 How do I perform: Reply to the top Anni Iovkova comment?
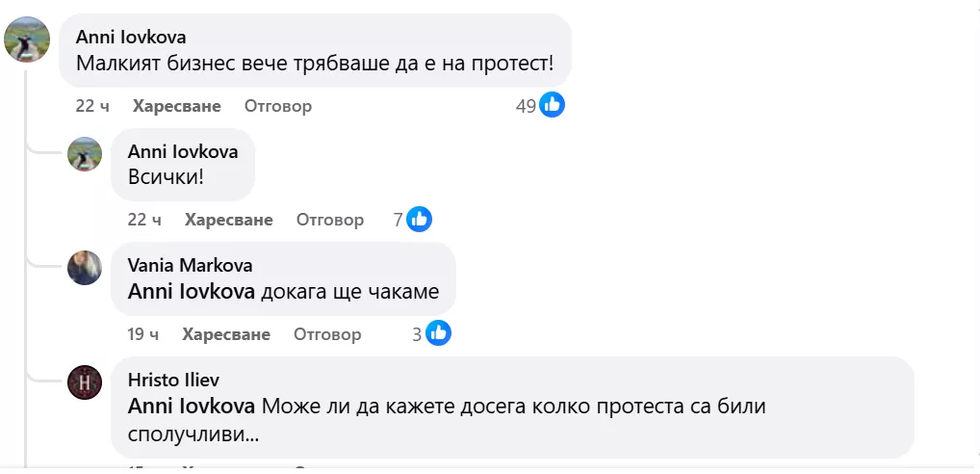coord(278,106)
